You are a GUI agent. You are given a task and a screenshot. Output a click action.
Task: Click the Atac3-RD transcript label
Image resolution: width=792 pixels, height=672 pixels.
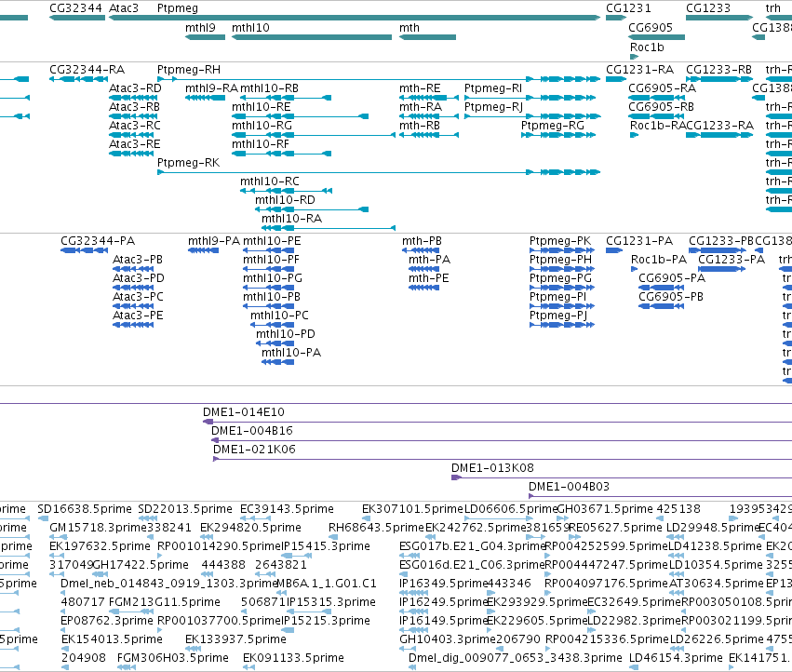pos(135,88)
